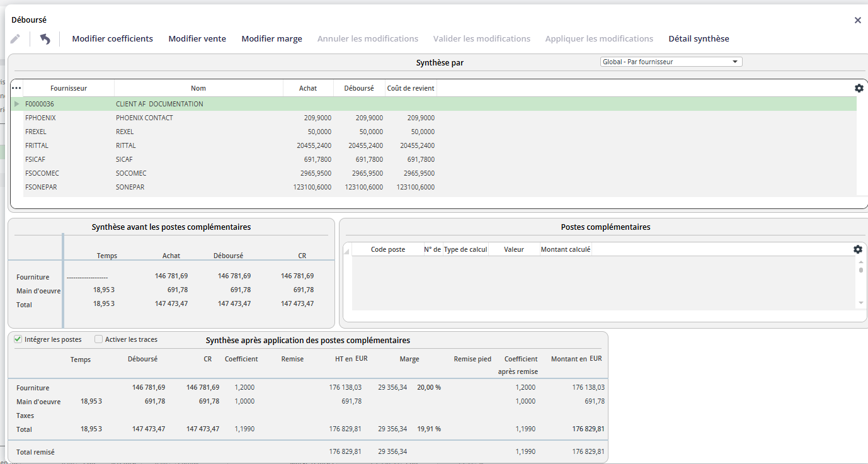Sort by the Fournisseur column header
Viewport: 868px width, 464px height.
pos(69,88)
